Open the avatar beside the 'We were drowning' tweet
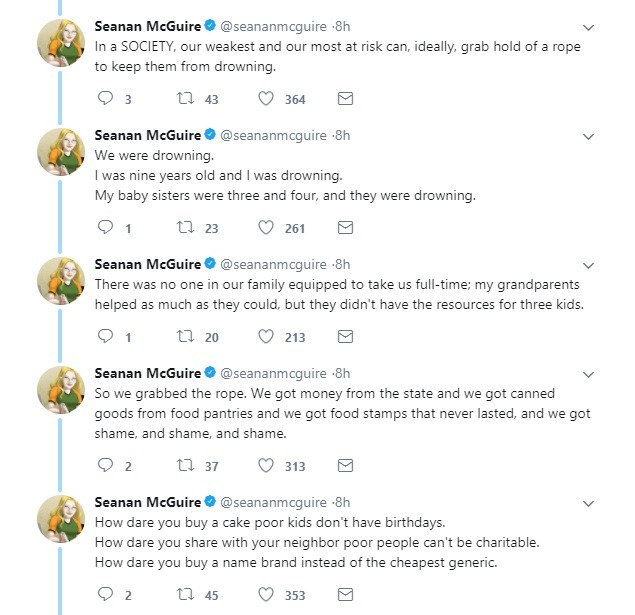 (61, 152)
